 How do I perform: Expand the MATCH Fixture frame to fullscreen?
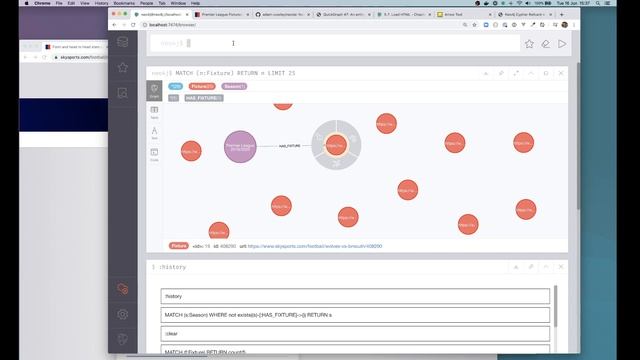516,73
